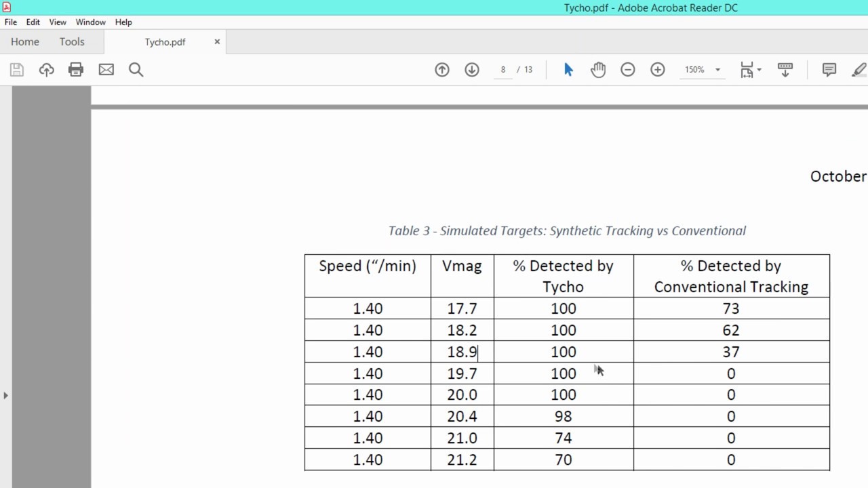This screenshot has height=488, width=868.
Task: Click Tycho detection value 74
Action: (563, 438)
